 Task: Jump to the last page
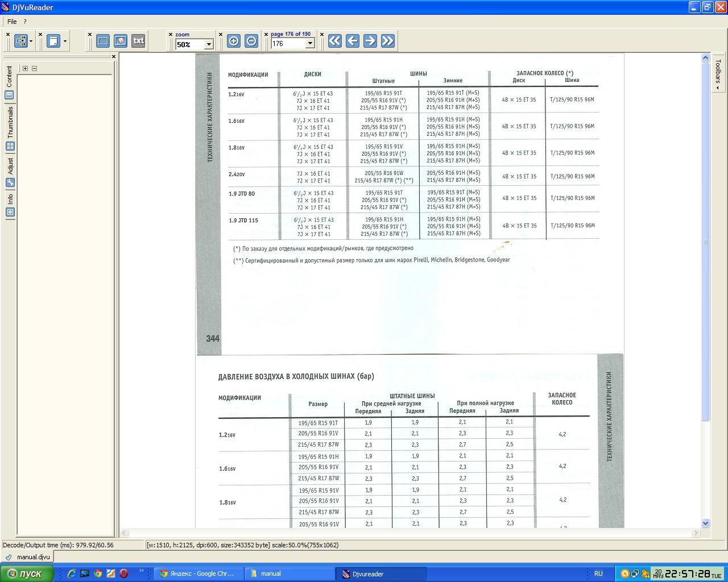pyautogui.click(x=388, y=41)
